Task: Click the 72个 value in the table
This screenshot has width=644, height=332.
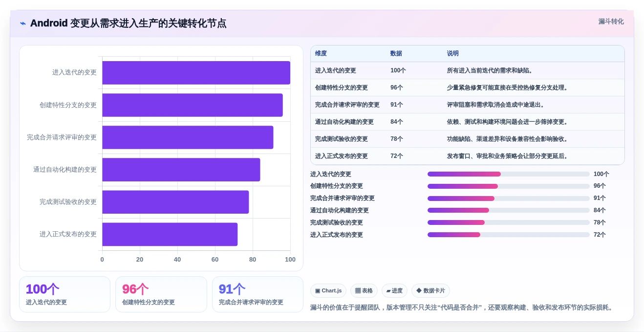Action: (x=397, y=156)
